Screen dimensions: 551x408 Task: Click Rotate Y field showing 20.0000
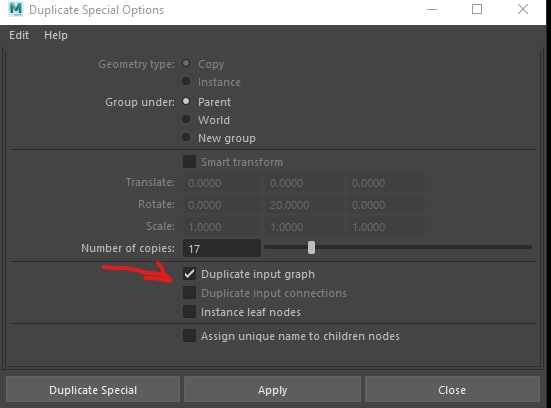point(304,205)
